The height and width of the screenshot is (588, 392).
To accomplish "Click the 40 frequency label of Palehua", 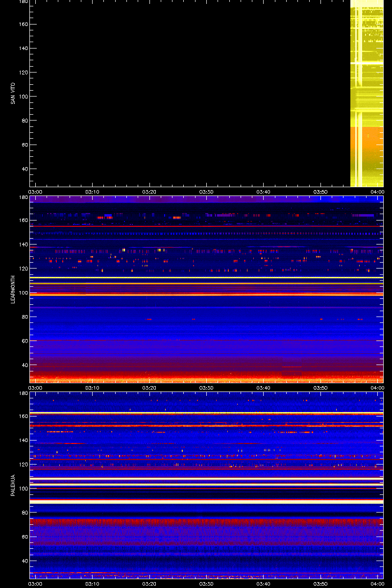I will [x=24, y=561].
